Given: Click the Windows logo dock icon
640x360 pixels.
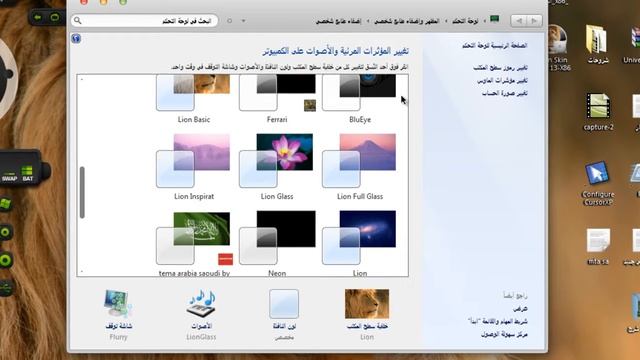Looking at the screenshot, I should point(5,204).
